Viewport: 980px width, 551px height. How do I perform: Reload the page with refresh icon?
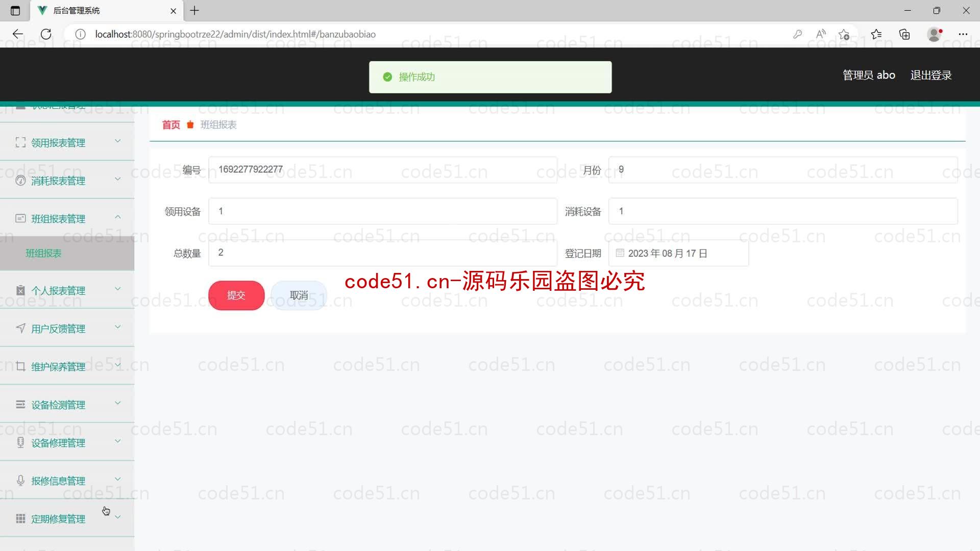46,34
